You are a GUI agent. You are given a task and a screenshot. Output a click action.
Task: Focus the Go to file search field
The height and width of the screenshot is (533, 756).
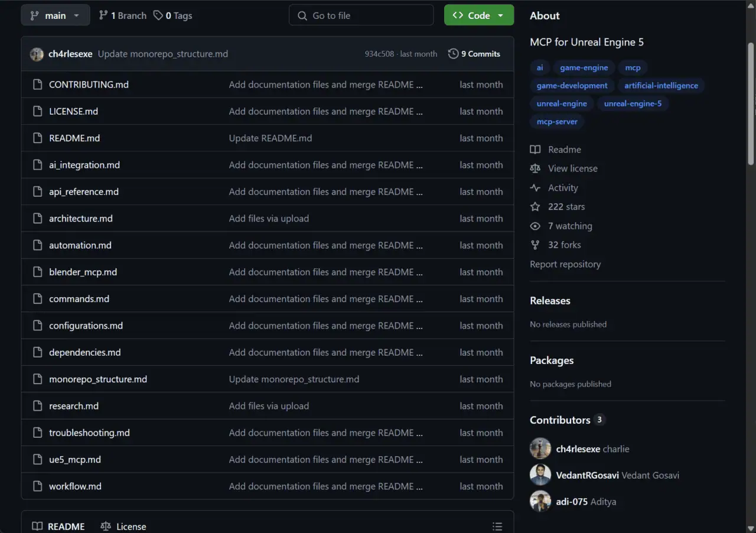361,15
